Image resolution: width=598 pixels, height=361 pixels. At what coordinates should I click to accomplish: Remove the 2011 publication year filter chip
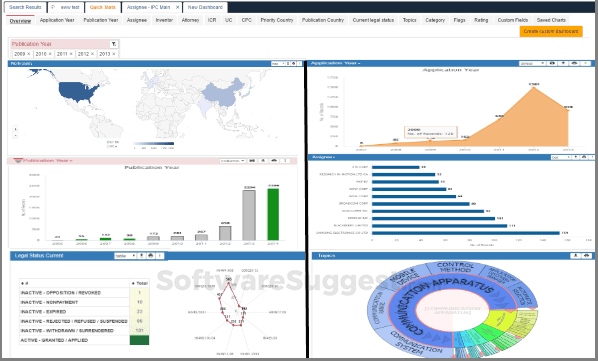pos(71,54)
